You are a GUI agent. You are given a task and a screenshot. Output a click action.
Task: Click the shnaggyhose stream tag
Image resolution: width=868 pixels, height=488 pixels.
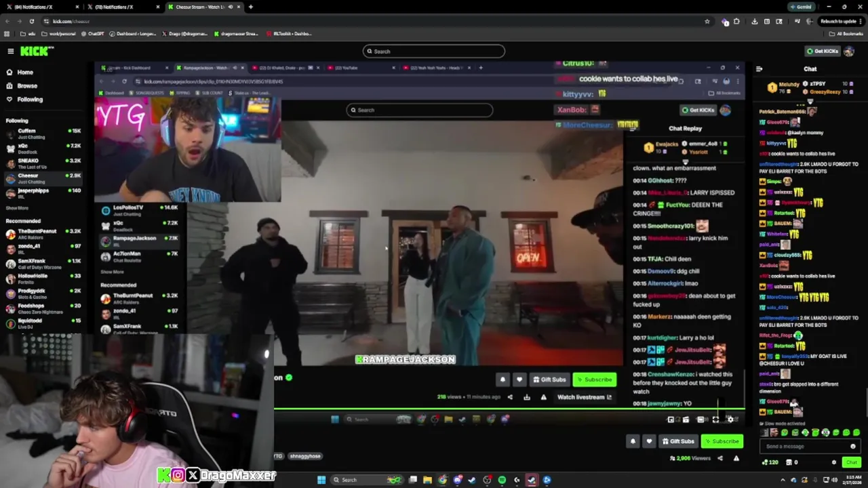[304, 456]
